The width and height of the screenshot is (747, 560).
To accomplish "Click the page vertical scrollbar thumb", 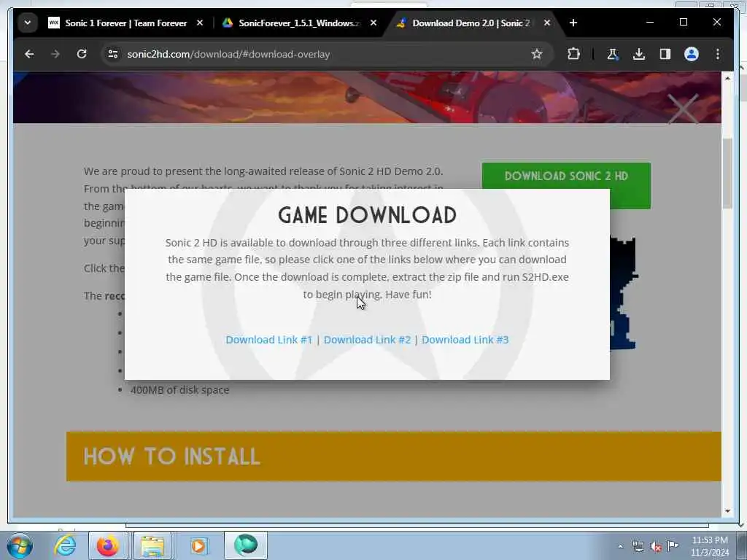I will 727,174.
